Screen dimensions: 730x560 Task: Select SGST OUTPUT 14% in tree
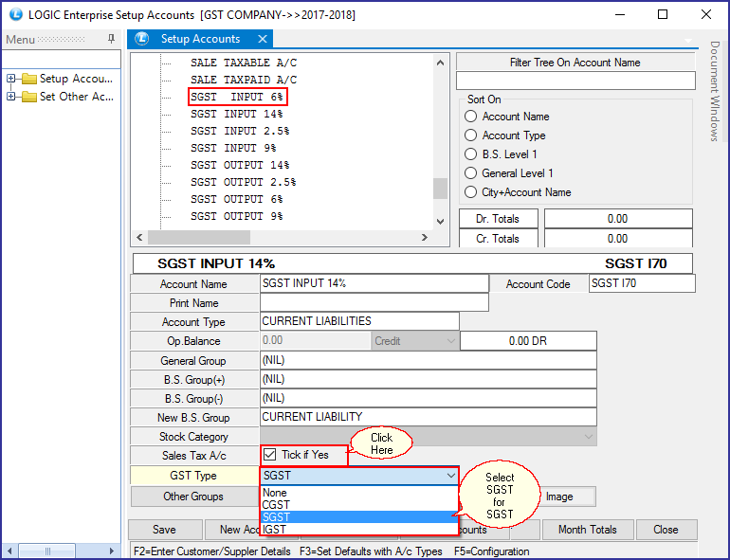(x=240, y=165)
